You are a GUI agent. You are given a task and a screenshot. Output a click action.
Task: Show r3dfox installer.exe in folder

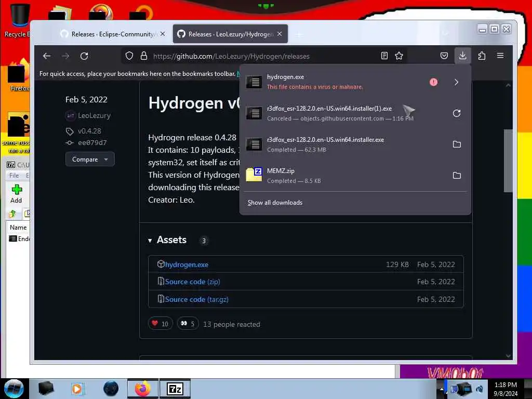pyautogui.click(x=457, y=144)
